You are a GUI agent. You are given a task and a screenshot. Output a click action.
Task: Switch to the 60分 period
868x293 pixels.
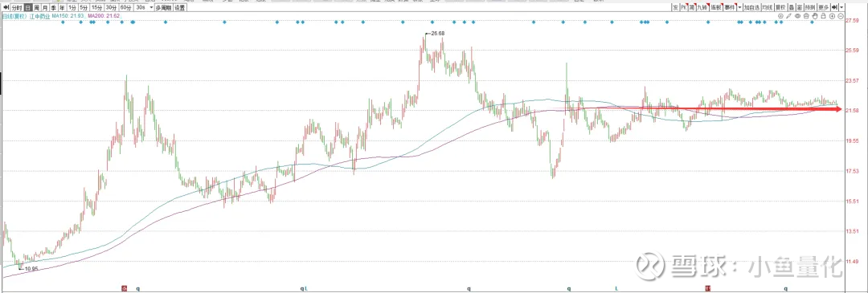[125, 8]
